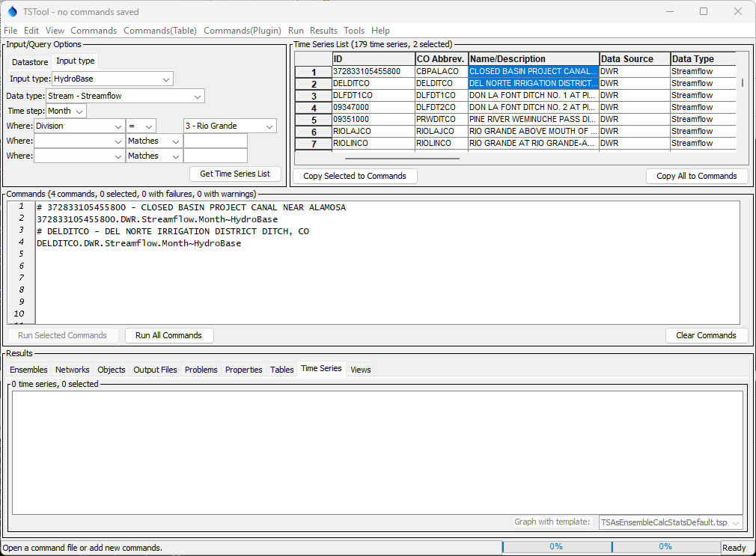
Task: Open the Objects results tab
Action: click(112, 370)
